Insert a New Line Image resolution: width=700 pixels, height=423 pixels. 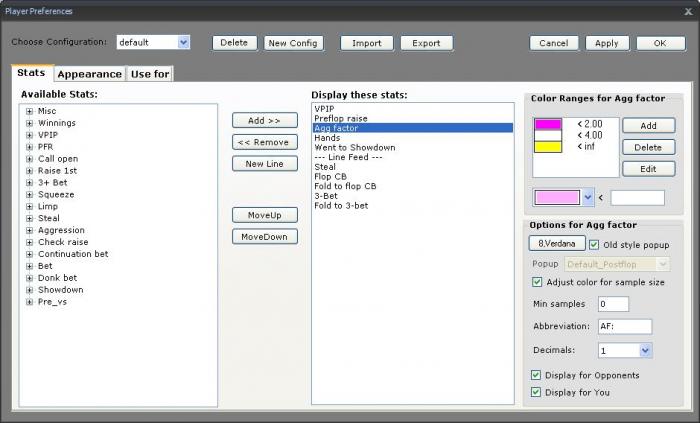pyautogui.click(x=265, y=164)
